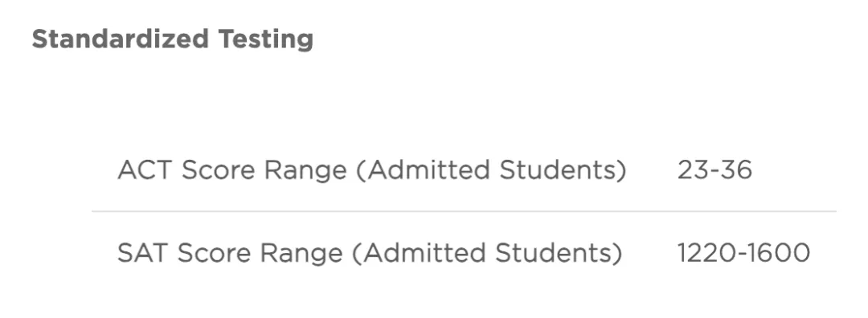Click the 1220-1600 SAT score value
Viewport: 868px width, 318px height.
(743, 253)
